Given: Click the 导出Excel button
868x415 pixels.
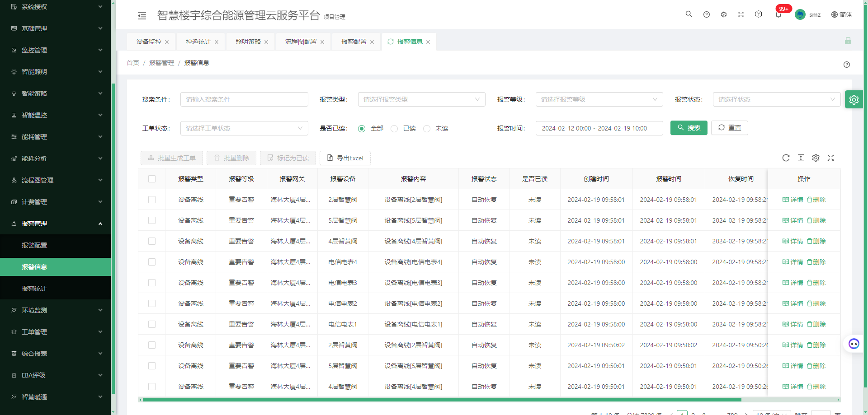Looking at the screenshot, I should [345, 158].
